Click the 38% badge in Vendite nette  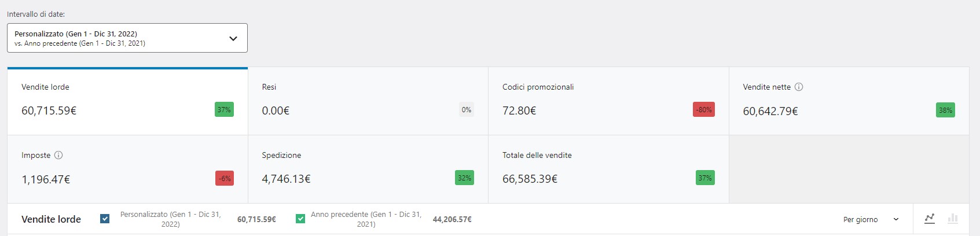tap(945, 110)
